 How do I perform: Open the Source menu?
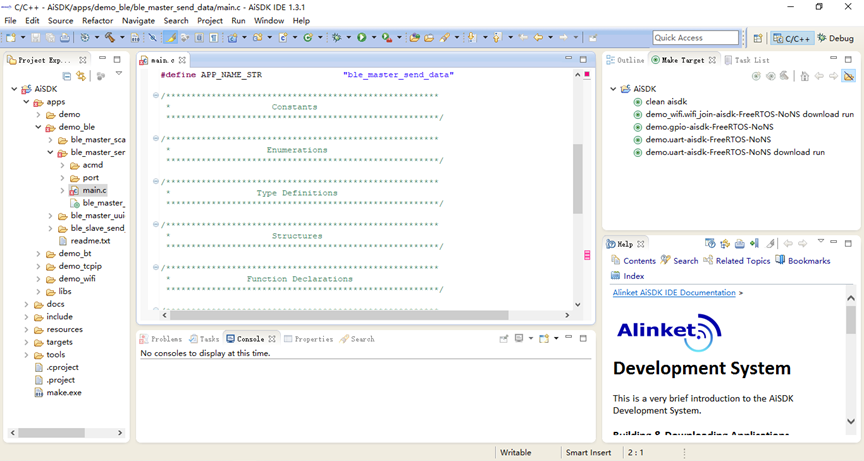click(61, 20)
